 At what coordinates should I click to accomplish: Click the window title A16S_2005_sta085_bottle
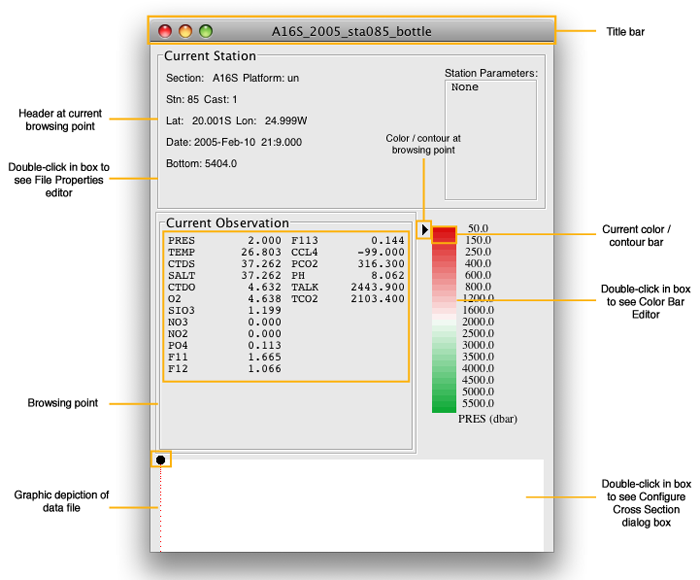352,32
